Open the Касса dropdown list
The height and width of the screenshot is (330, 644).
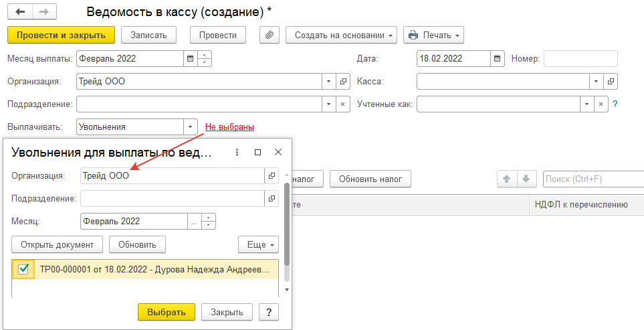(596, 82)
